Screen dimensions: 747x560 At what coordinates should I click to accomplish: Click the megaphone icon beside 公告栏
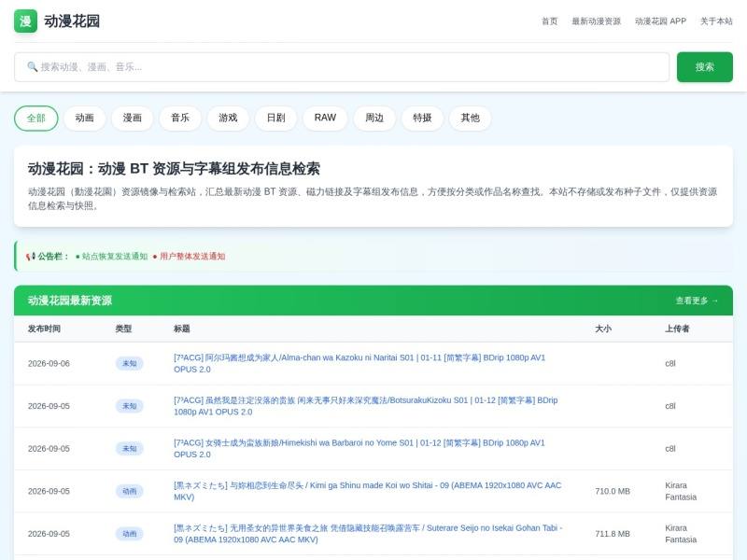pyautogui.click(x=31, y=256)
